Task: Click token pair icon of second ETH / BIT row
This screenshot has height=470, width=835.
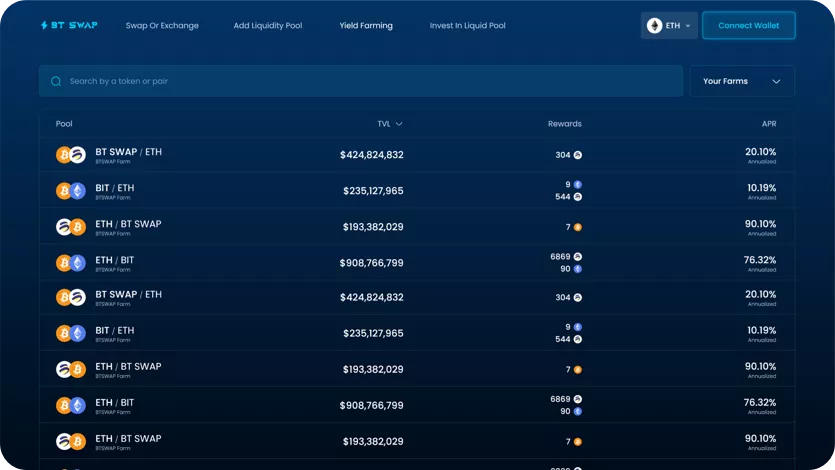Action: [71, 406]
